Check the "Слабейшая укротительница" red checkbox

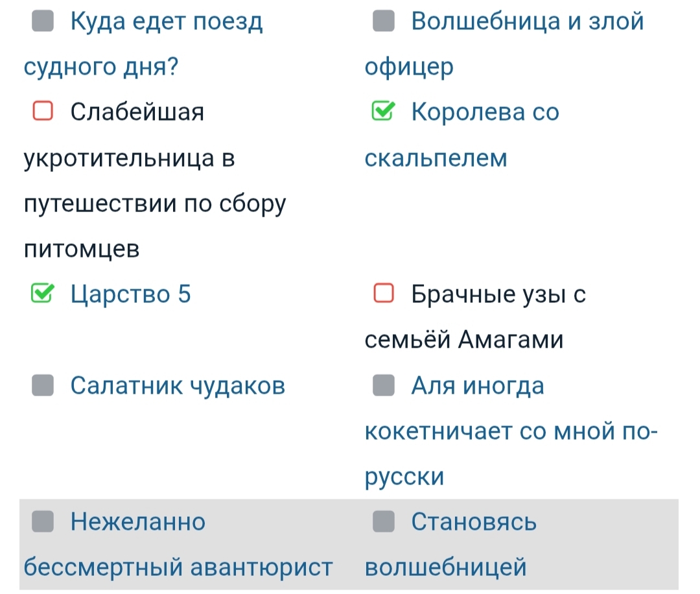click(x=43, y=112)
